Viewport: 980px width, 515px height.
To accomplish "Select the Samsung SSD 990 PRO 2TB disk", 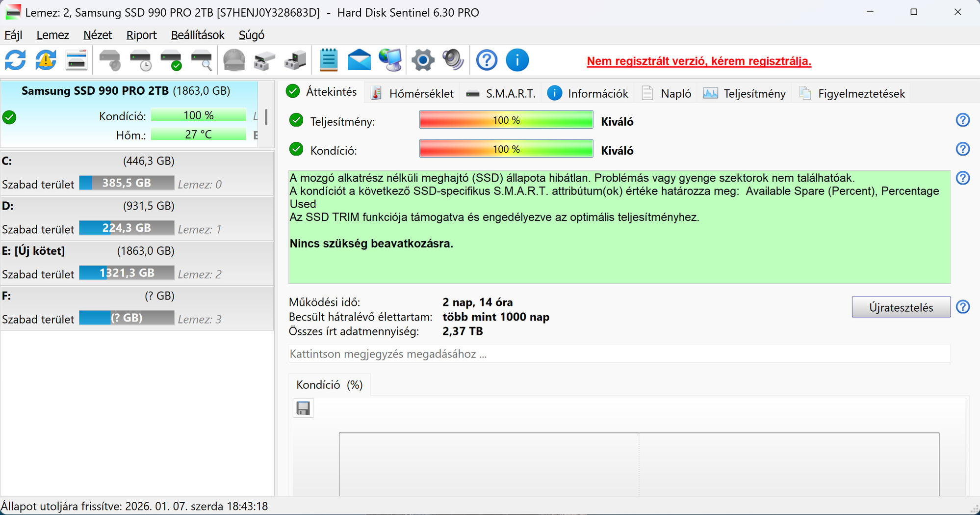I will [129, 114].
